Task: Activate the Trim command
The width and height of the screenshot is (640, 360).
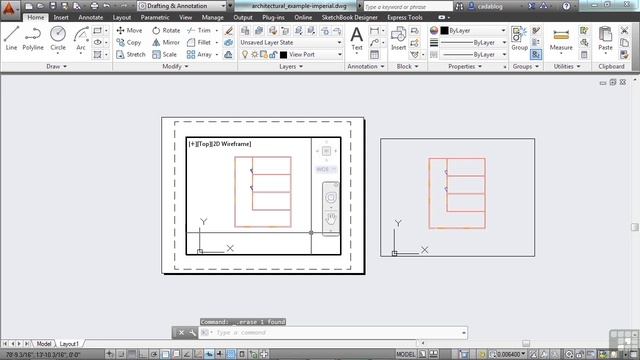Action: [x=199, y=30]
